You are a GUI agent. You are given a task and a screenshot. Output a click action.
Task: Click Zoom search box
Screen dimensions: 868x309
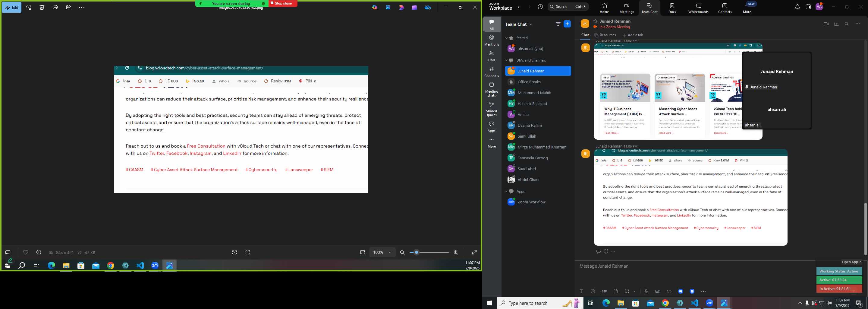(568, 6)
